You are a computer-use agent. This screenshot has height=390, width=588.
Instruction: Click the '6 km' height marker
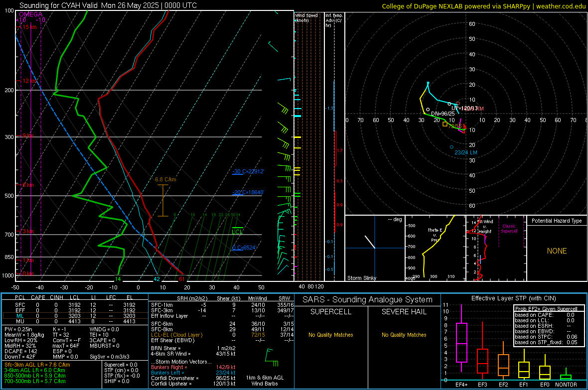pos(28,185)
